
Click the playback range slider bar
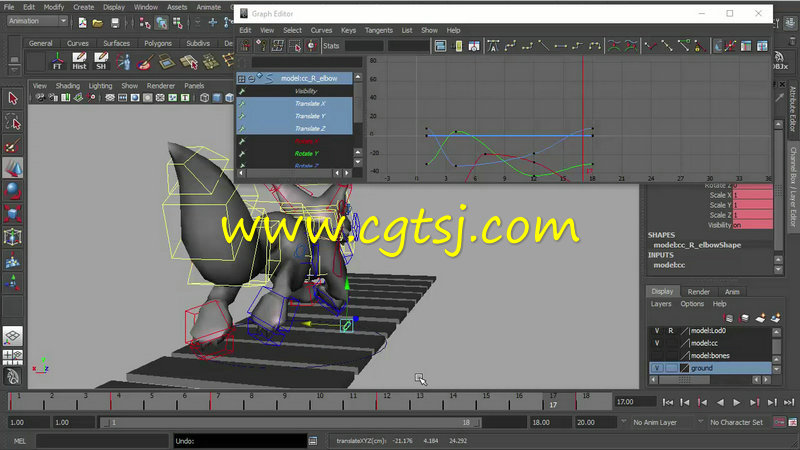pyautogui.click(x=291, y=422)
